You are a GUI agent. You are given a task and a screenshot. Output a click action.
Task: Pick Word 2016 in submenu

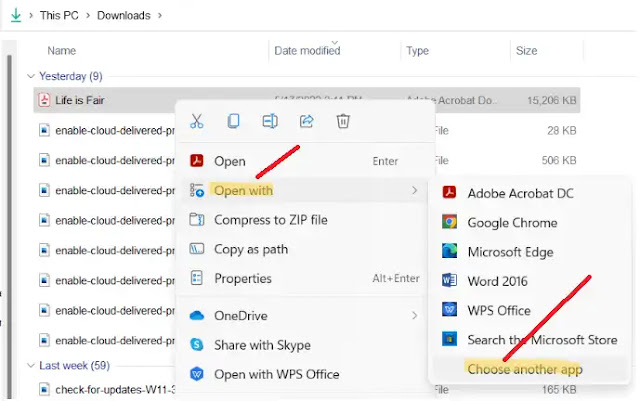coord(530,281)
